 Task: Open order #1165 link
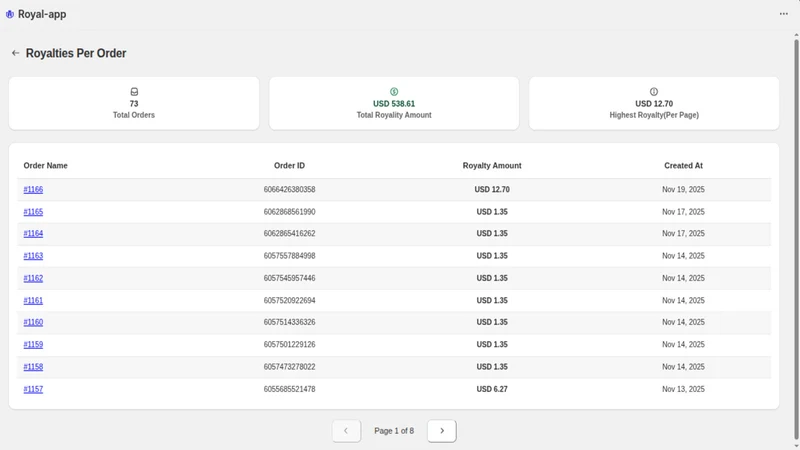(33, 212)
